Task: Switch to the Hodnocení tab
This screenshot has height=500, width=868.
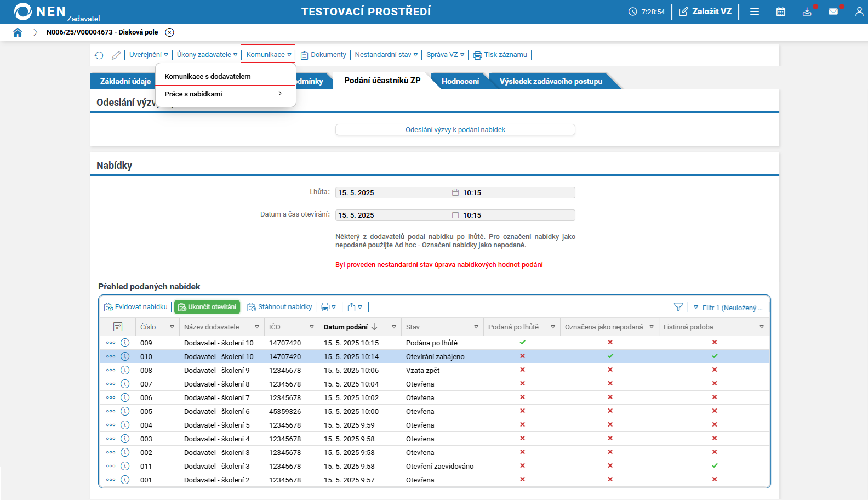Action: (460, 81)
